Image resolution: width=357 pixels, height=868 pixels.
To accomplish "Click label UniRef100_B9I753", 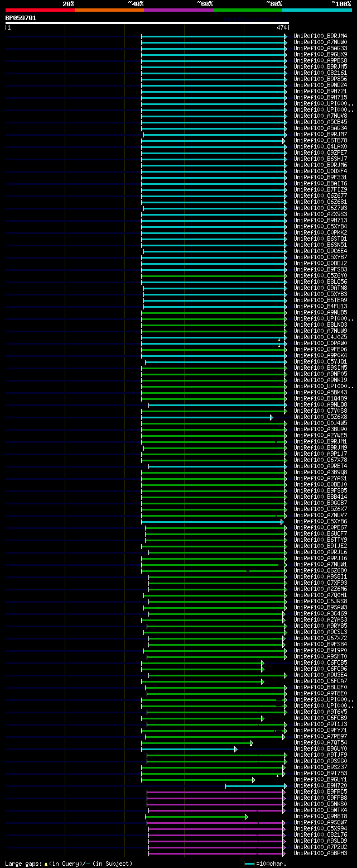I will (x=320, y=774).
